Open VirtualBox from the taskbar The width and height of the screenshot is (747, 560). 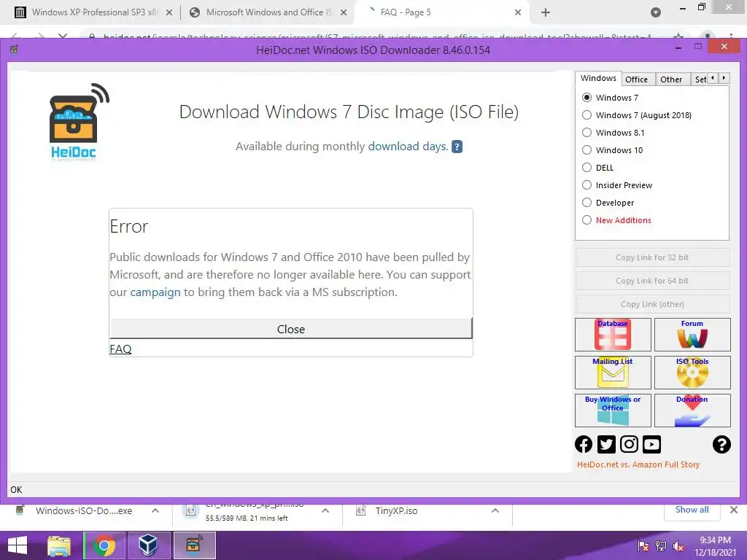[x=147, y=545]
